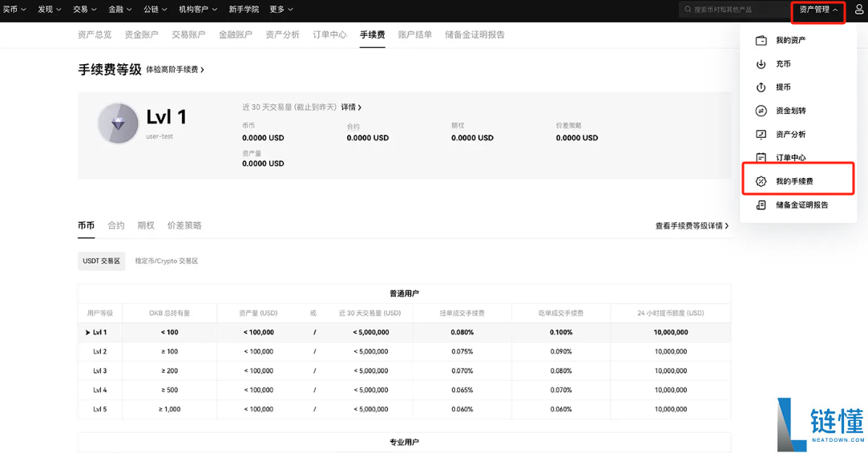This screenshot has height=453, width=868.
Task: Switch to the 订单中心 tab
Action: (329, 34)
